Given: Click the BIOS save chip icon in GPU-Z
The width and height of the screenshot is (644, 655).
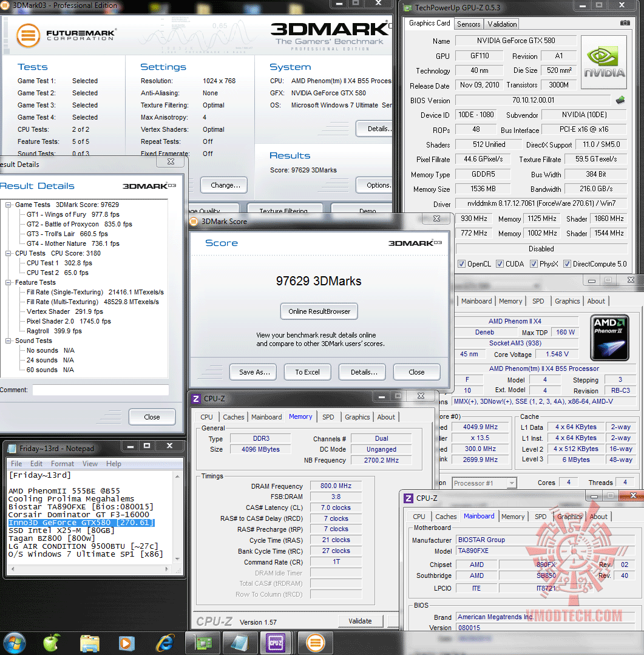Looking at the screenshot, I should [x=620, y=100].
